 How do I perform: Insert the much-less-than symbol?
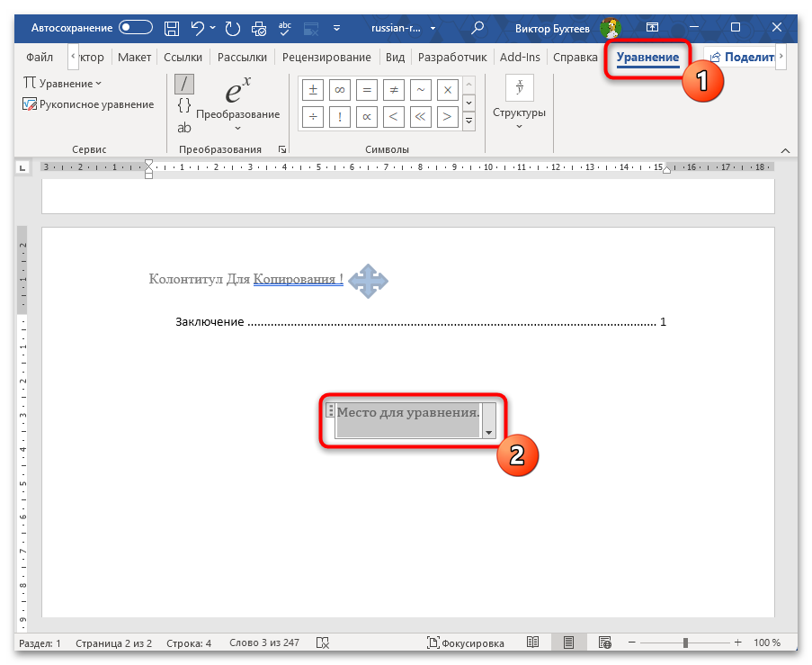421,117
